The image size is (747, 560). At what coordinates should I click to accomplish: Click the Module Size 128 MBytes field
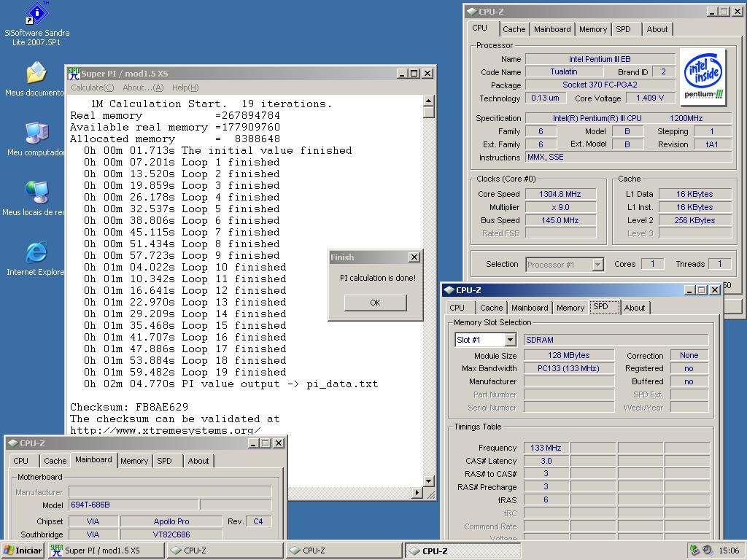tap(568, 355)
